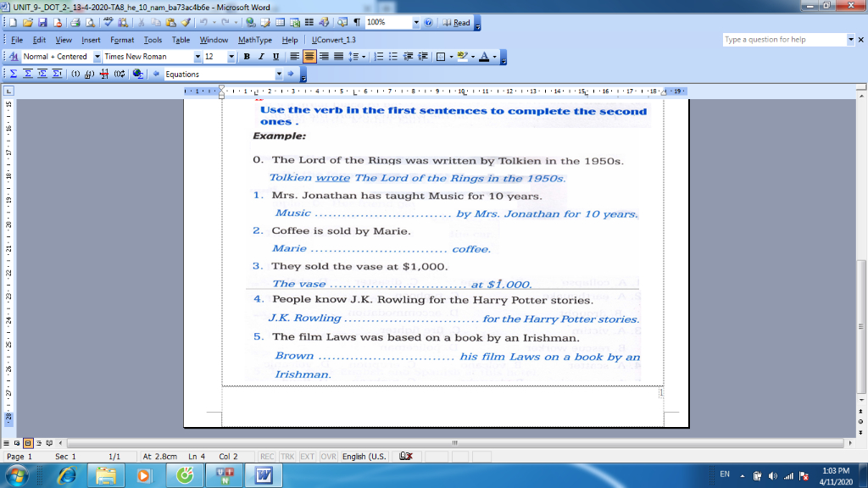Undo the last action
Viewport: 868px width, 488px height.
point(203,23)
